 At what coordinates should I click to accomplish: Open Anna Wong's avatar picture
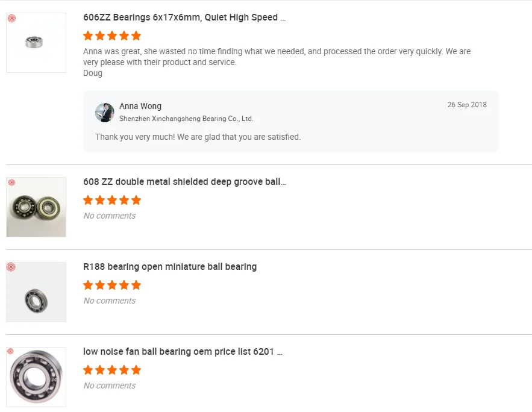tap(105, 112)
